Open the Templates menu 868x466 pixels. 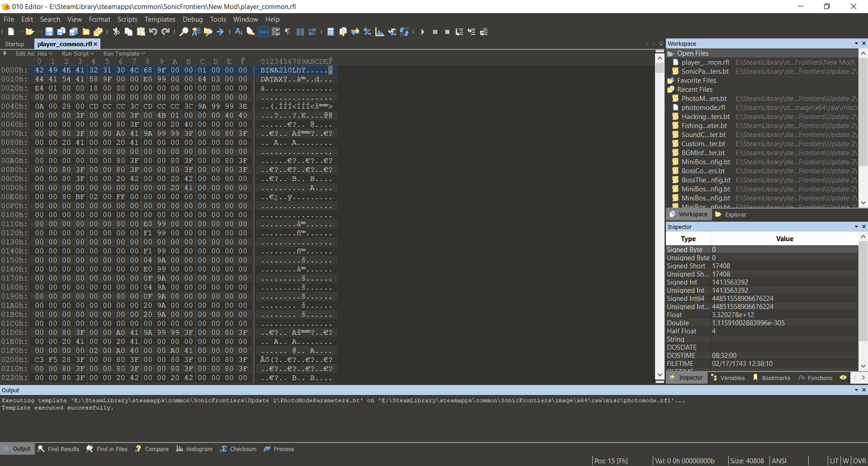160,19
